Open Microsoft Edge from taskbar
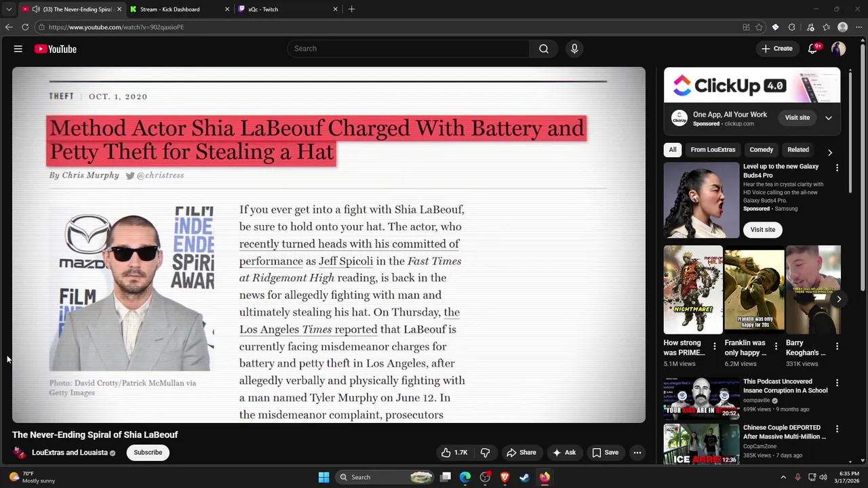The width and height of the screenshot is (868, 488). click(x=465, y=477)
